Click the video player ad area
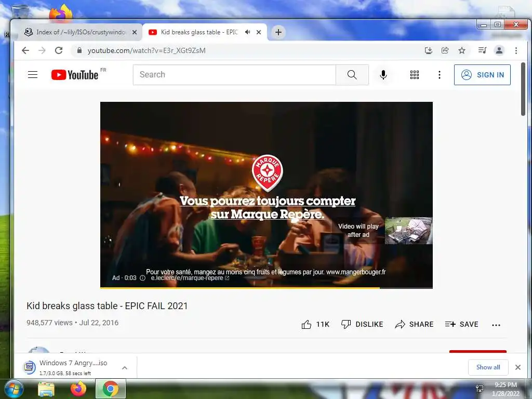Image resolution: width=532 pixels, height=399 pixels. click(267, 195)
